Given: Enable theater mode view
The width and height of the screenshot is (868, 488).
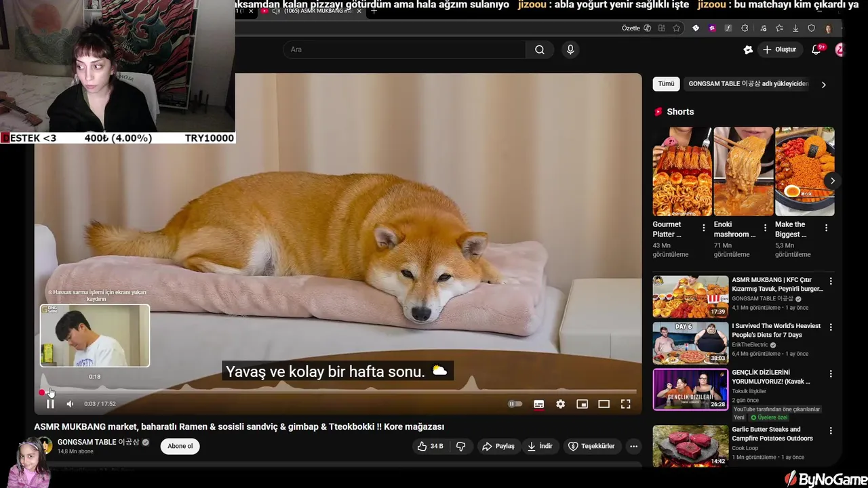Looking at the screenshot, I should pyautogui.click(x=604, y=404).
